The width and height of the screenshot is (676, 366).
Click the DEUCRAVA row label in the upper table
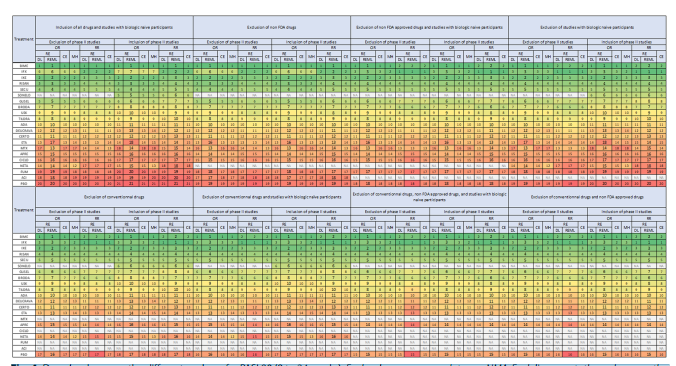tap(24, 130)
